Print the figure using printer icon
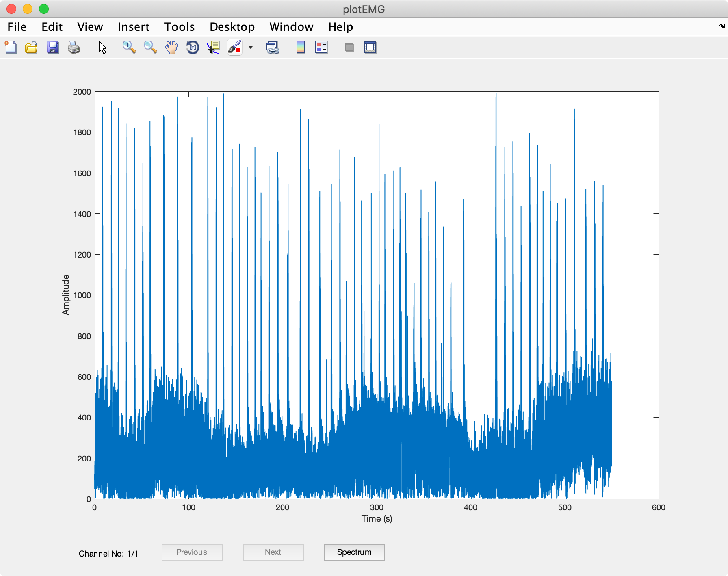 click(x=74, y=48)
